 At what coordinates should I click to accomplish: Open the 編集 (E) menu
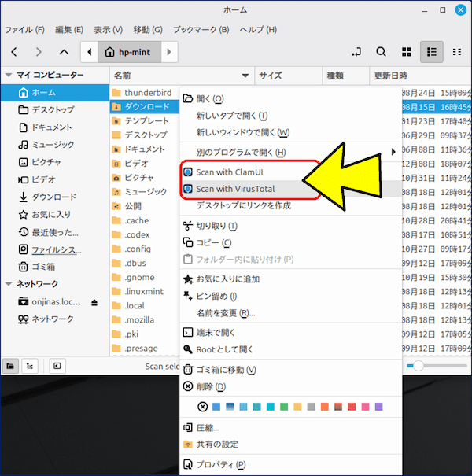pos(69,30)
